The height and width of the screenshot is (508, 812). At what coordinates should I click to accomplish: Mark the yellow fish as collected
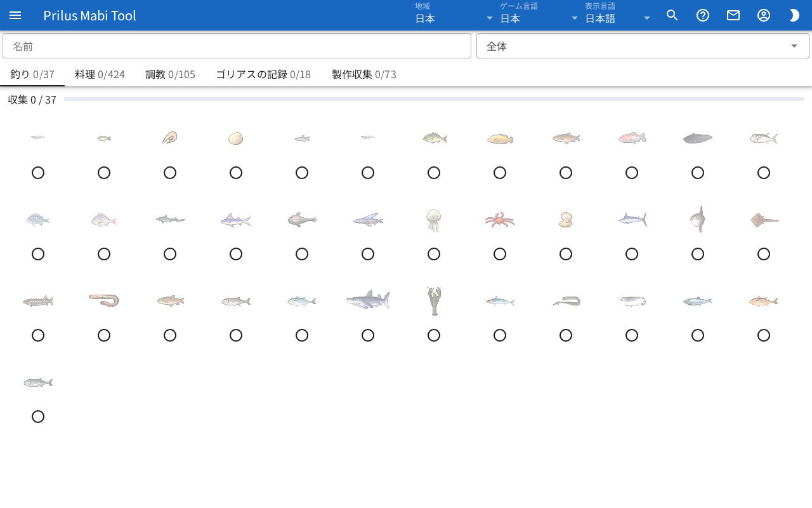pos(500,173)
